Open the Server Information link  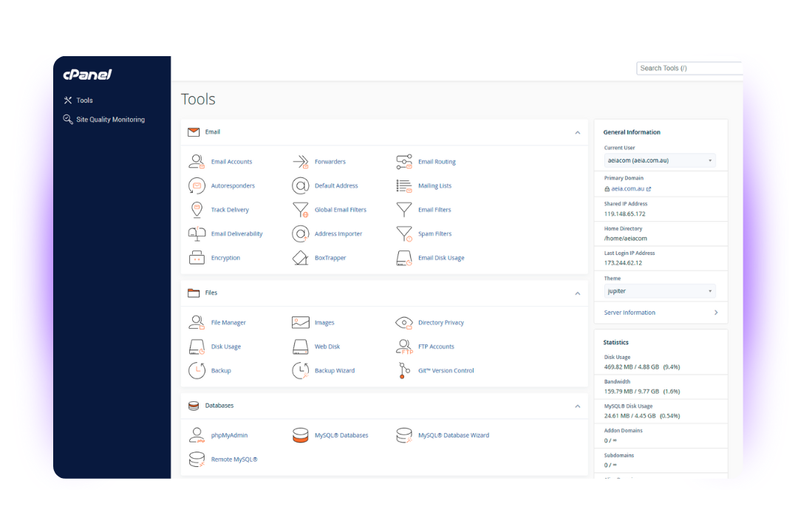click(x=630, y=313)
